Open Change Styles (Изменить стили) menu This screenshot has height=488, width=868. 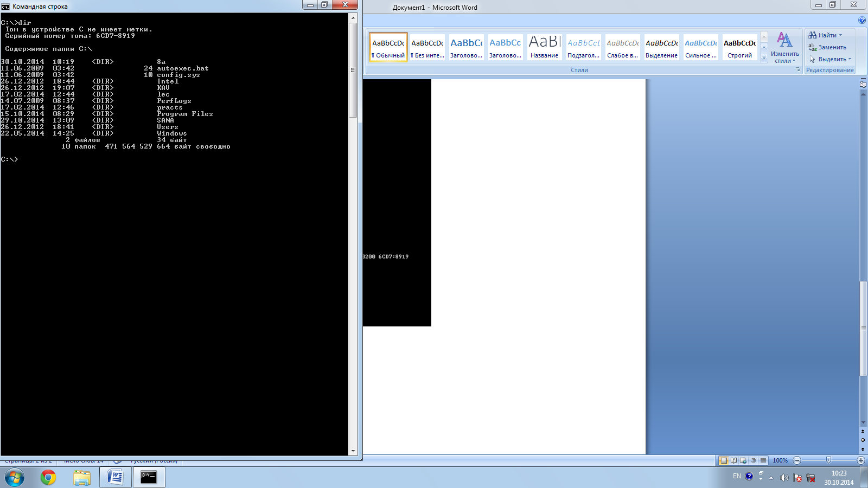(784, 48)
